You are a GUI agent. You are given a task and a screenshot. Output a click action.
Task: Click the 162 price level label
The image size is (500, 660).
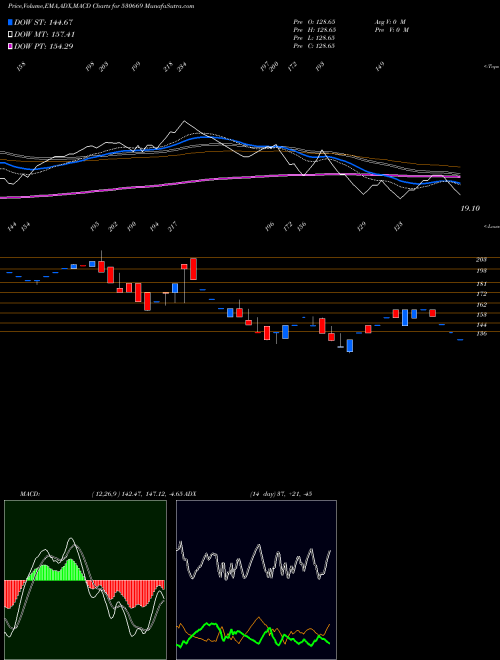[x=481, y=305]
